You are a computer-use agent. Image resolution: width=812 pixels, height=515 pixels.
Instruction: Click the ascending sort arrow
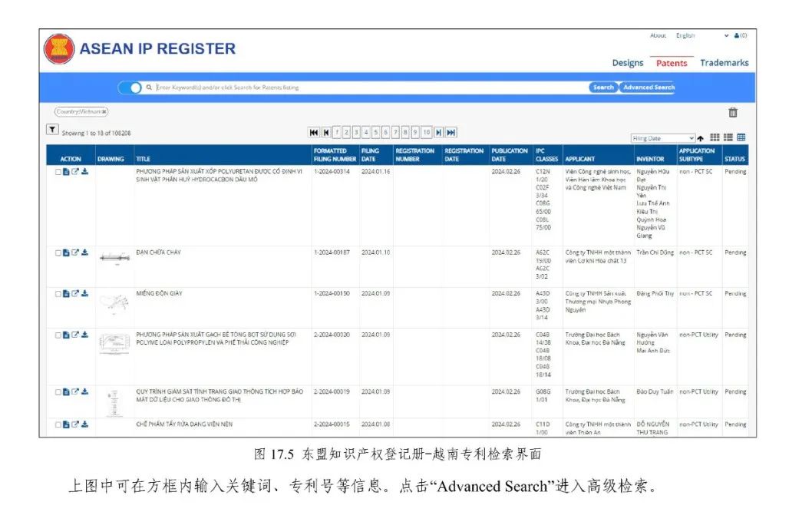(701, 139)
